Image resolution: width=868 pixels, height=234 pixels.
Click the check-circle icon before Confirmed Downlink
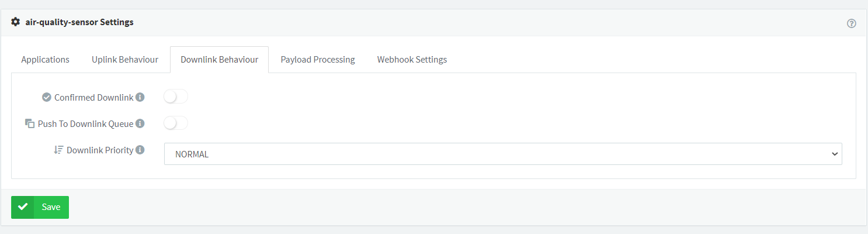coord(47,98)
